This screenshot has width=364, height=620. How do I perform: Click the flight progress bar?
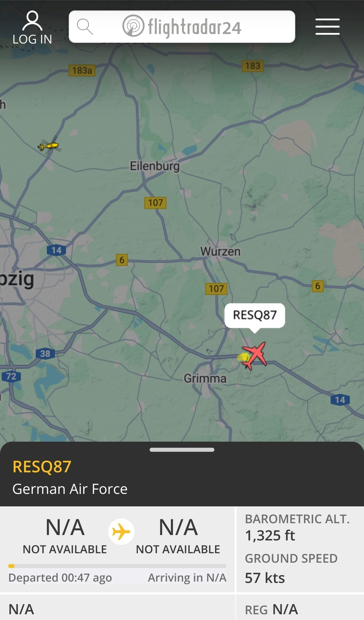coord(117,566)
